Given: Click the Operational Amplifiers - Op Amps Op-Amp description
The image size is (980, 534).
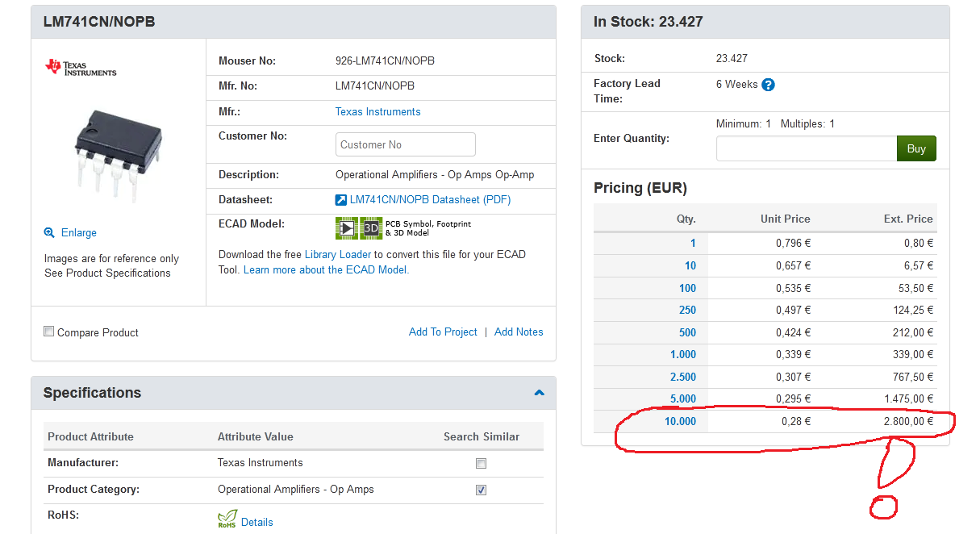Looking at the screenshot, I should point(435,174).
